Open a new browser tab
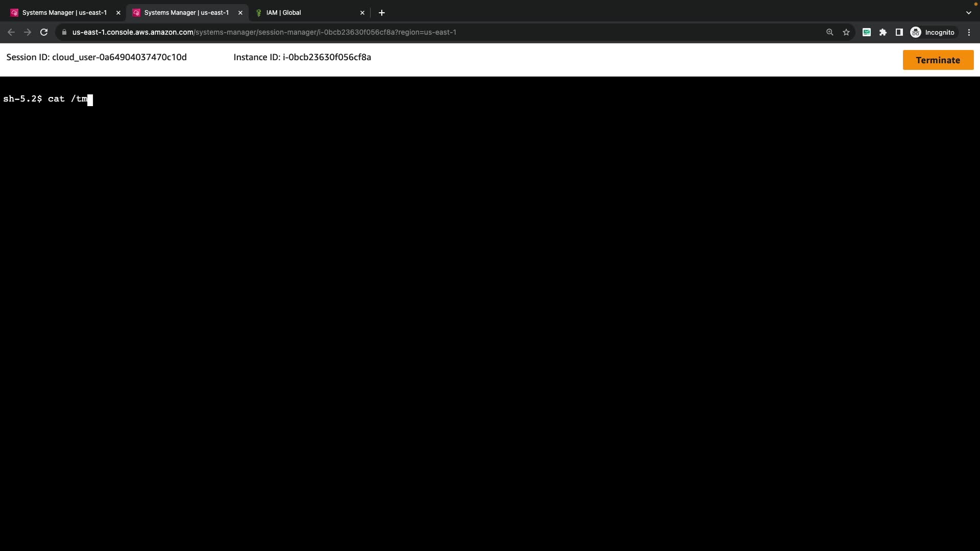The width and height of the screenshot is (980, 551). click(382, 13)
